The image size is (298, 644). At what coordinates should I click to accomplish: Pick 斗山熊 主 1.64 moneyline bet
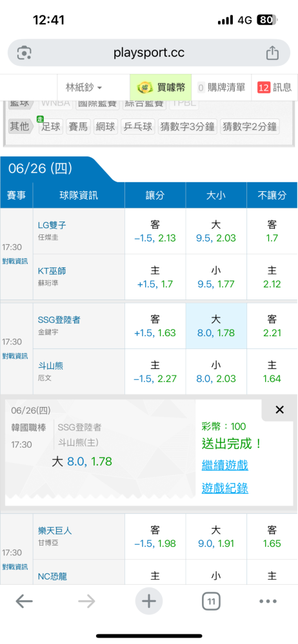272,372
